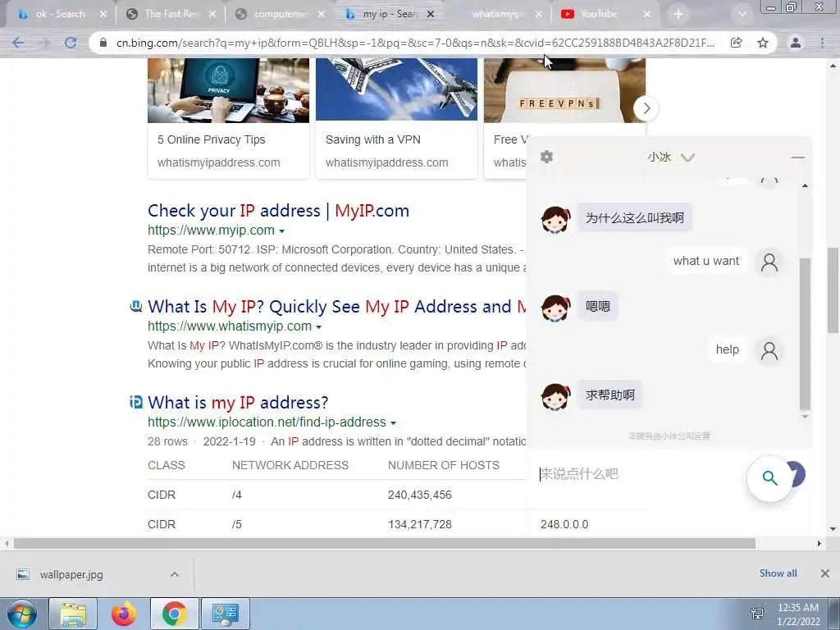The width and height of the screenshot is (840, 630).
Task: Switch to the YouTube tab
Action: pyautogui.click(x=597, y=15)
